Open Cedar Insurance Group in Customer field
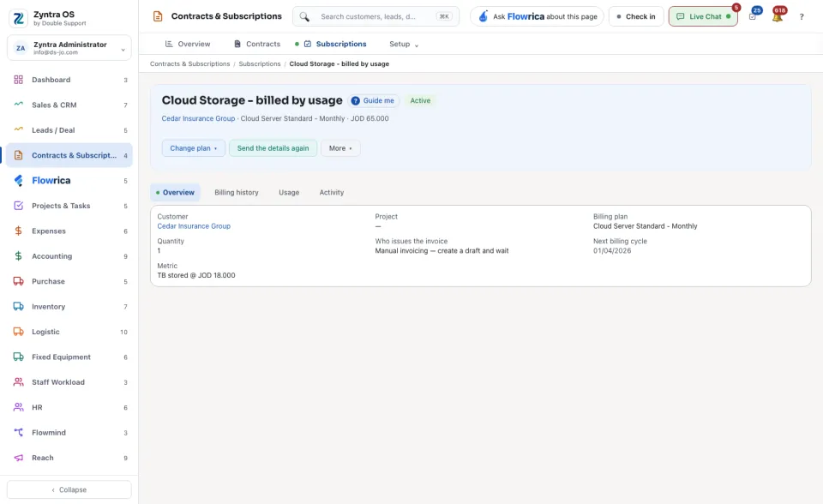The image size is (823, 504). 194,226
